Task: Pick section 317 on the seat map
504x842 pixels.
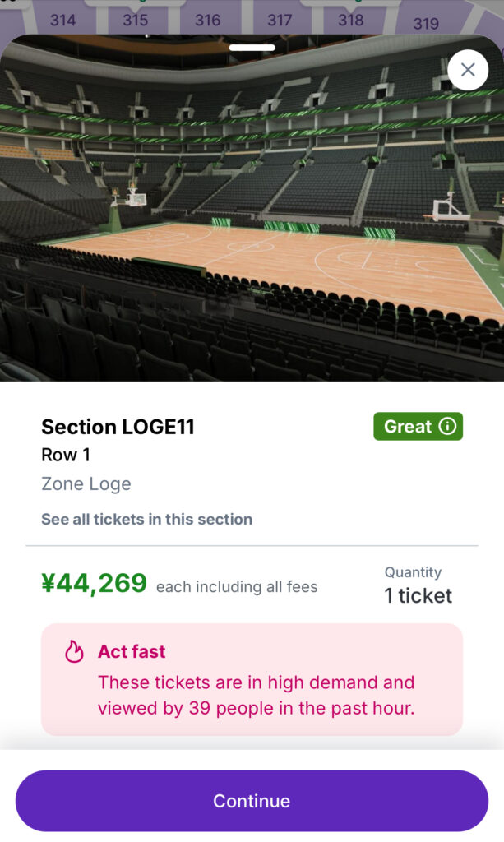Action: pyautogui.click(x=280, y=20)
